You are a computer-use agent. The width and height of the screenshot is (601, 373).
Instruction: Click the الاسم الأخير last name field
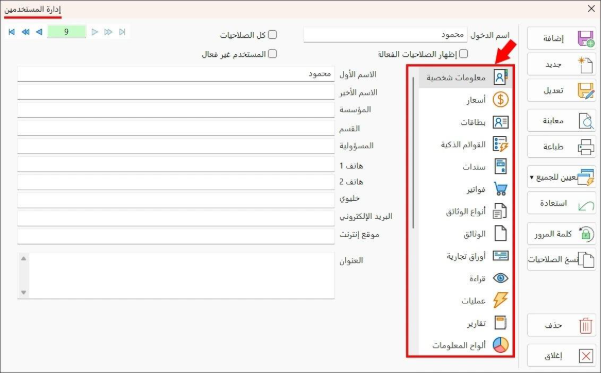pyautogui.click(x=176, y=92)
